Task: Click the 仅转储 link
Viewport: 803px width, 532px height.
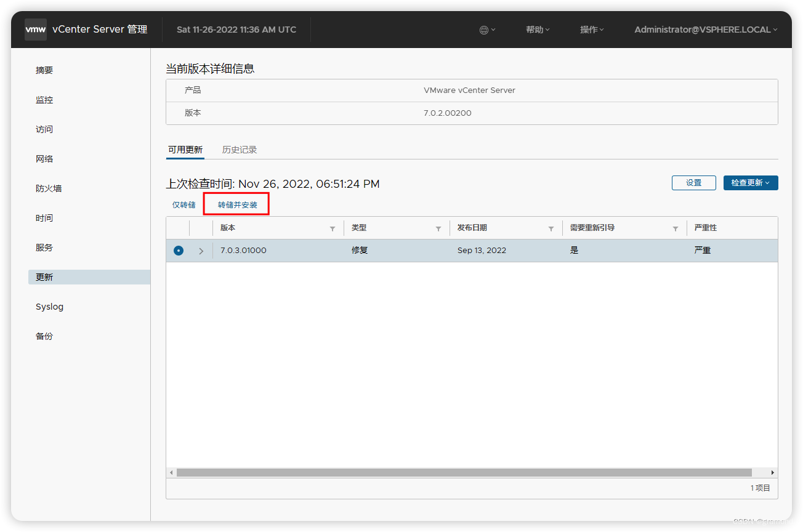Action: point(184,205)
